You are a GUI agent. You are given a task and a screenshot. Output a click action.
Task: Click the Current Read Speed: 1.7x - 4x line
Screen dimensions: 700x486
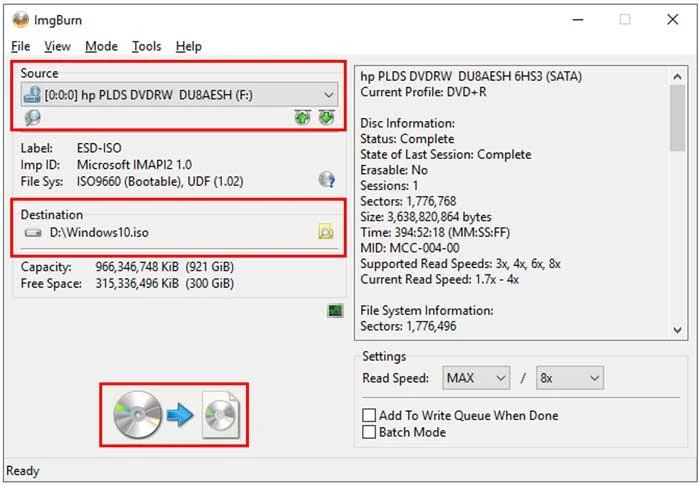pos(440,279)
